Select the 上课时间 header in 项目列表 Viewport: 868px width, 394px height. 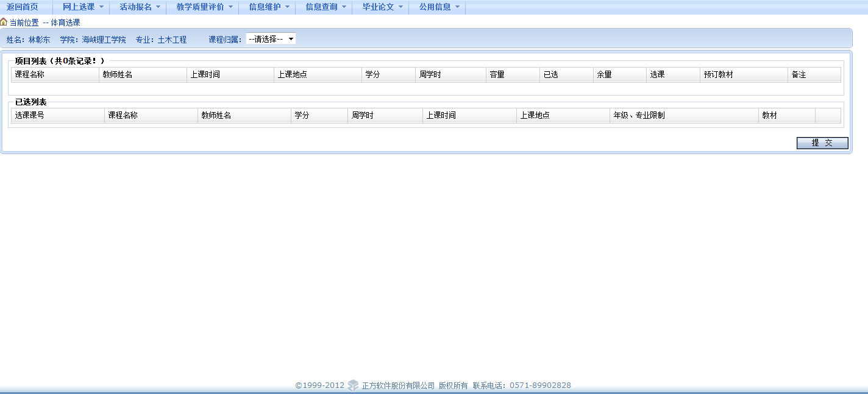(205, 74)
